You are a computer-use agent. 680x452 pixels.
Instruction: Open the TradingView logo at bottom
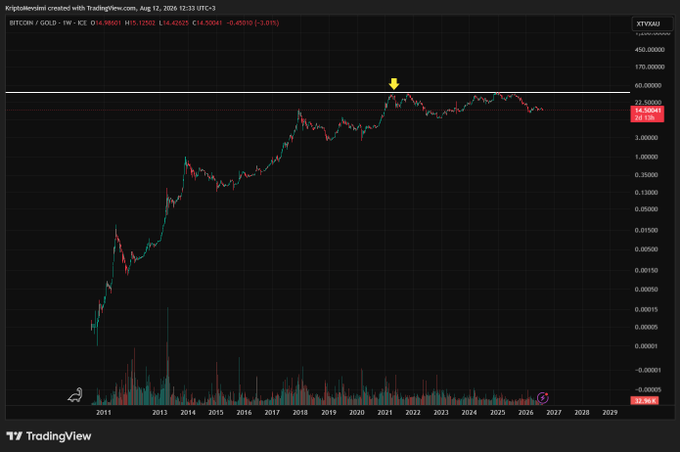click(x=49, y=436)
